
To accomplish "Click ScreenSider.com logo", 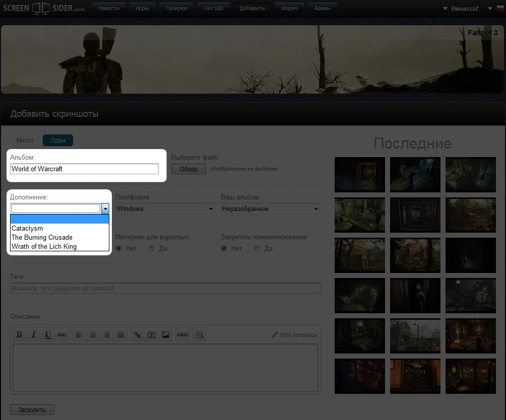I will pyautogui.click(x=44, y=9).
